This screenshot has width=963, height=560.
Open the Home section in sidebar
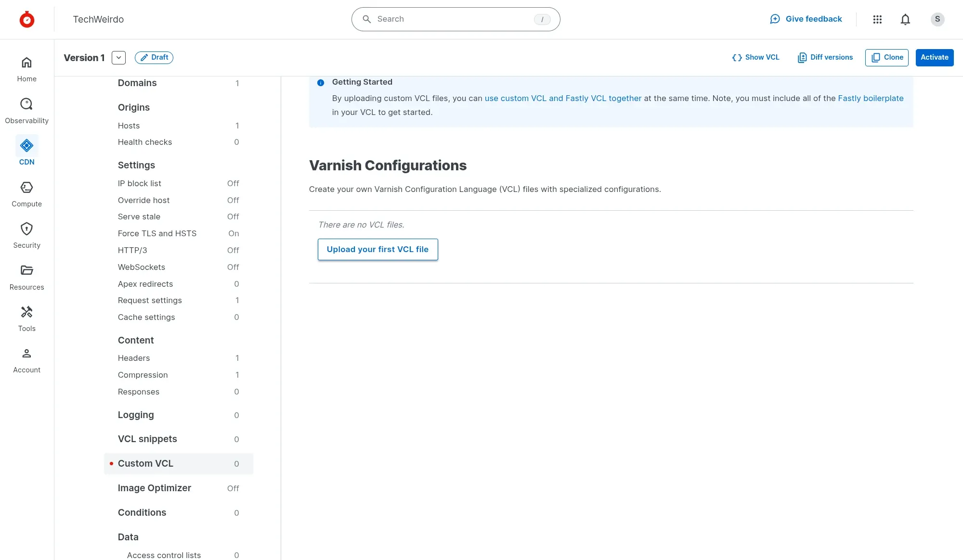pos(26,69)
